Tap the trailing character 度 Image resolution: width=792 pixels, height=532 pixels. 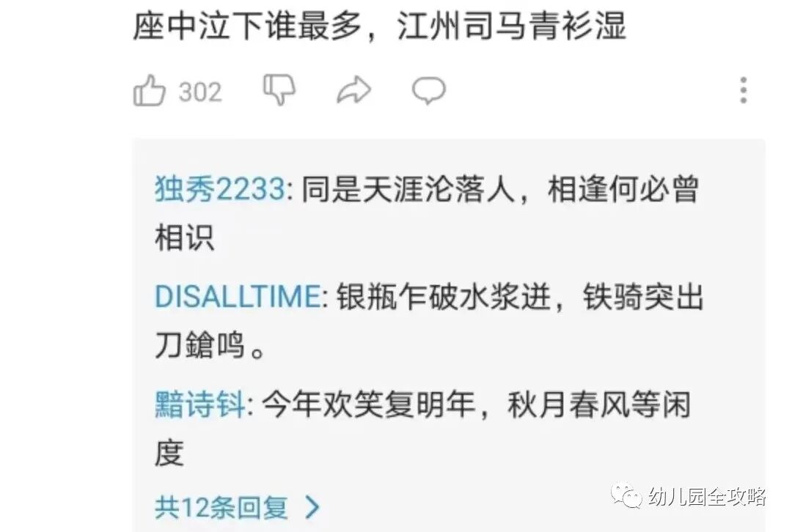(x=169, y=454)
